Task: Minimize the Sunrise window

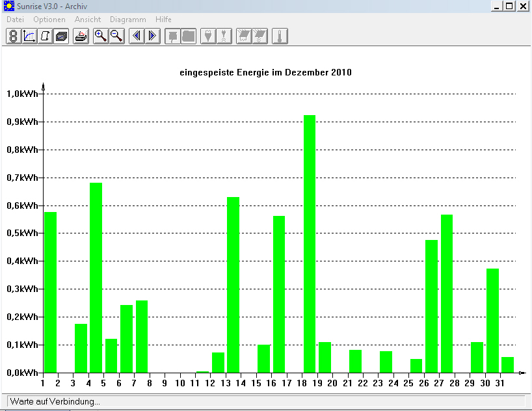Action: point(497,6)
